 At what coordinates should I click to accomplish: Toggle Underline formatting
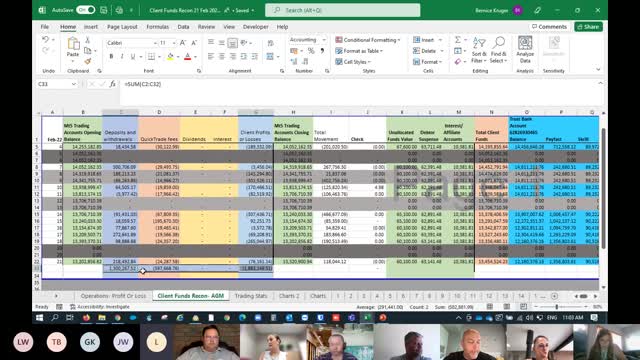(133, 56)
